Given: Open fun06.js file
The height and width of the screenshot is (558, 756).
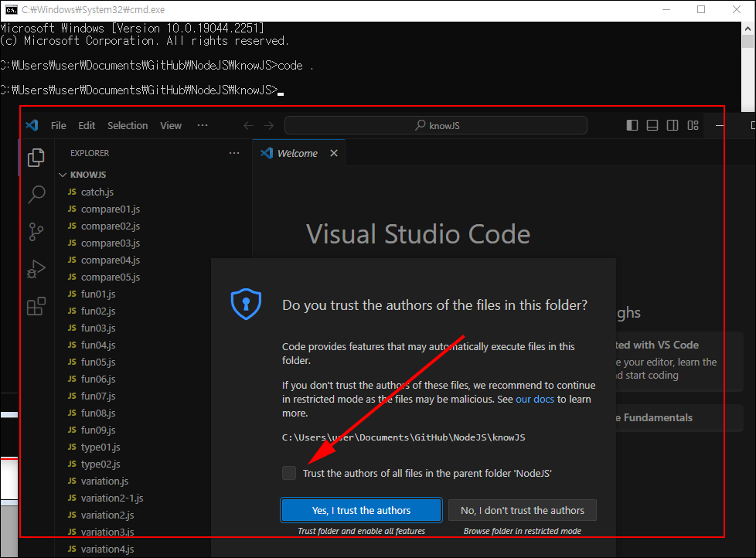Looking at the screenshot, I should (x=98, y=379).
